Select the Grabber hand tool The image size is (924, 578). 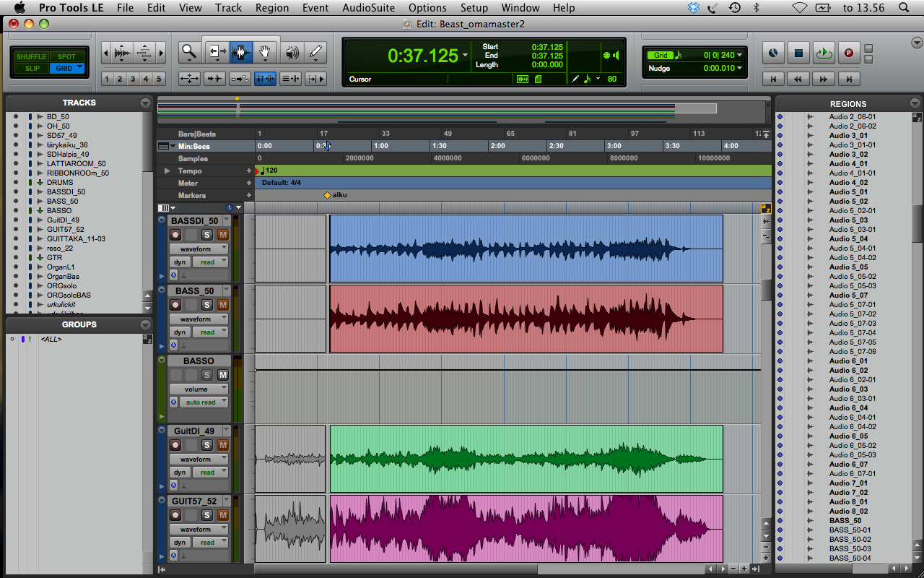coord(265,52)
